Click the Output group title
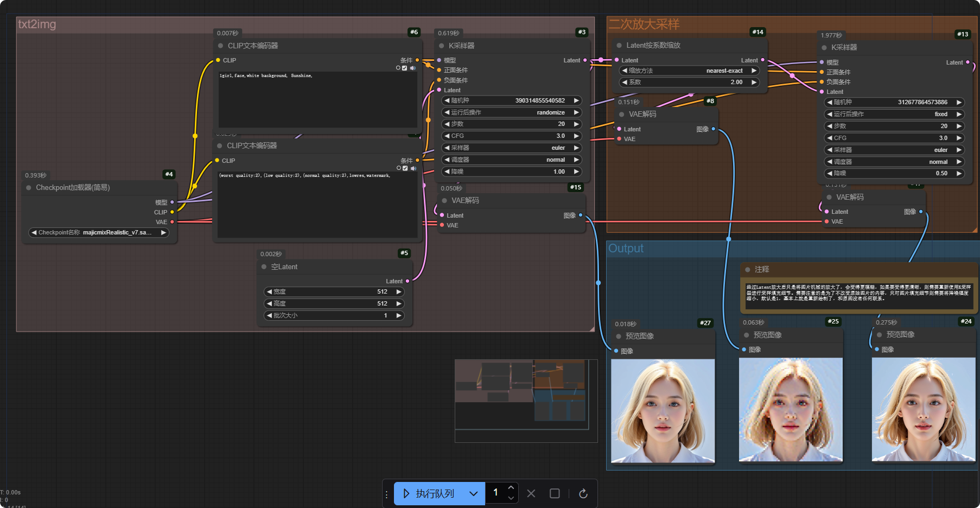Viewport: 980px width, 508px height. coord(626,249)
